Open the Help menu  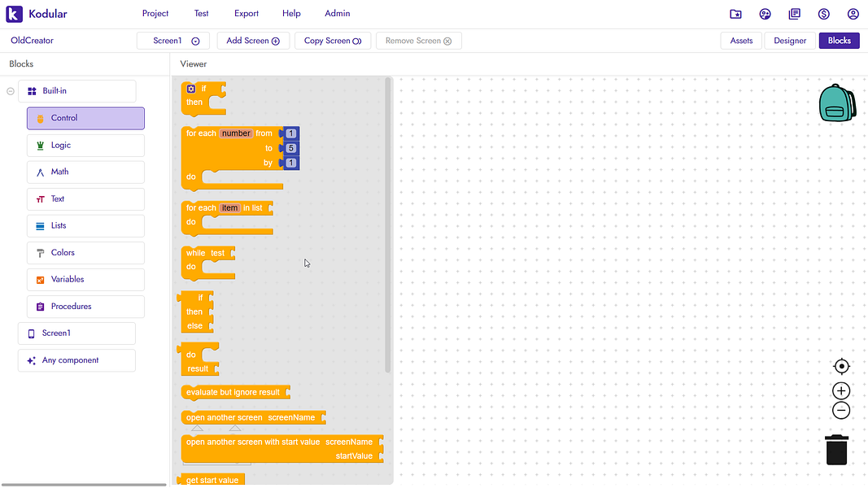tap(291, 13)
